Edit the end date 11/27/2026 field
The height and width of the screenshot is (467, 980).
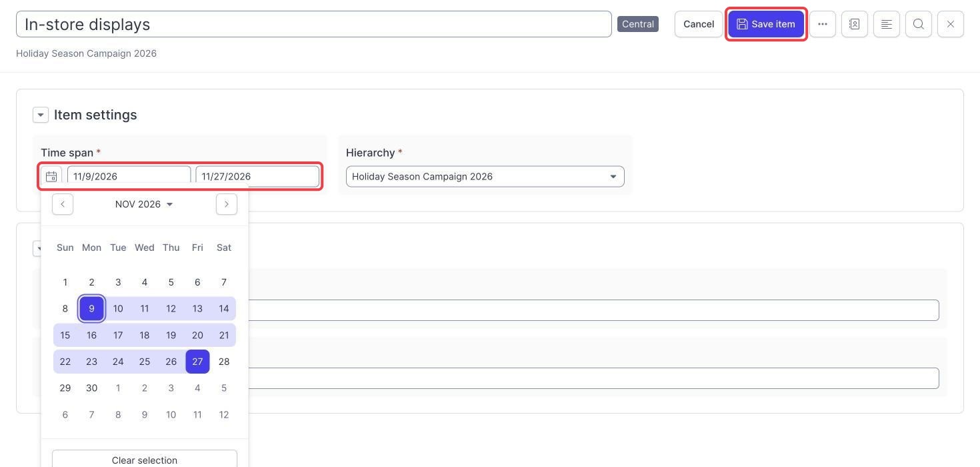point(257,176)
